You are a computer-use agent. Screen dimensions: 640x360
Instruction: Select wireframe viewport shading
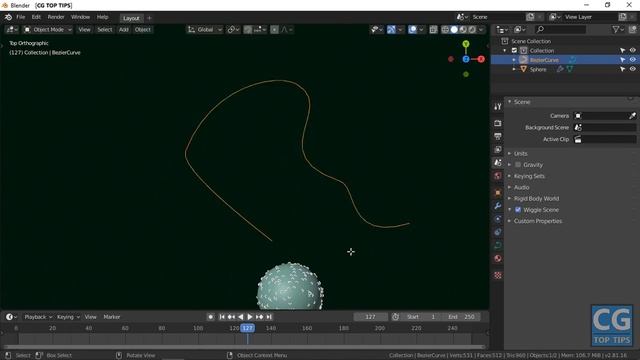point(445,30)
